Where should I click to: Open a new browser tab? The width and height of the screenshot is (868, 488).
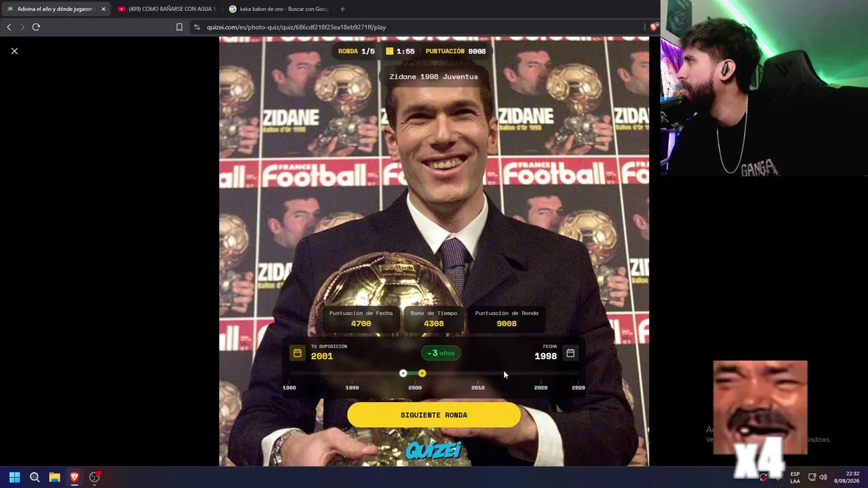pyautogui.click(x=342, y=9)
